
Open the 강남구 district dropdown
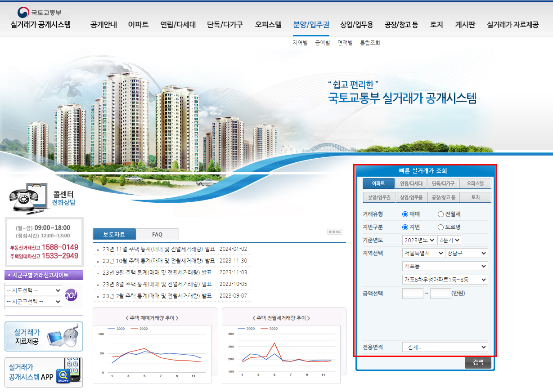(467, 253)
